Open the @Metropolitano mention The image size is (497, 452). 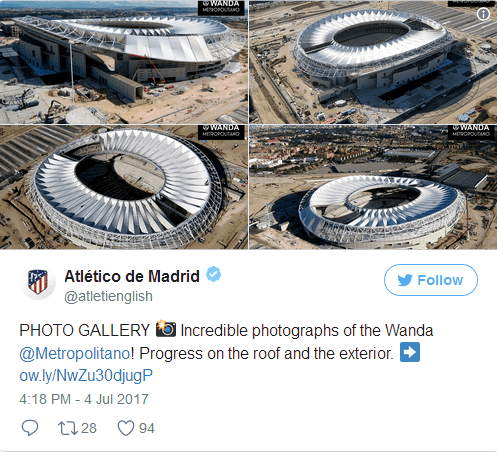75,353
